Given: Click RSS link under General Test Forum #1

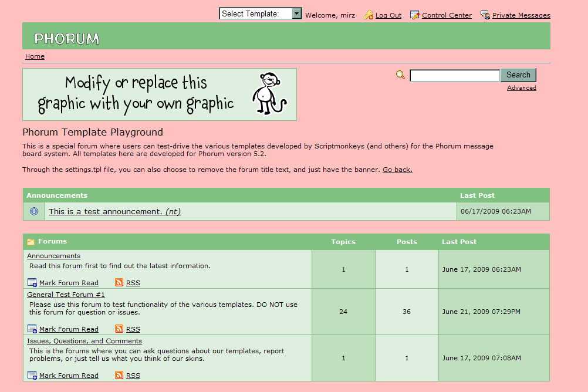Looking at the screenshot, I should [133, 329].
